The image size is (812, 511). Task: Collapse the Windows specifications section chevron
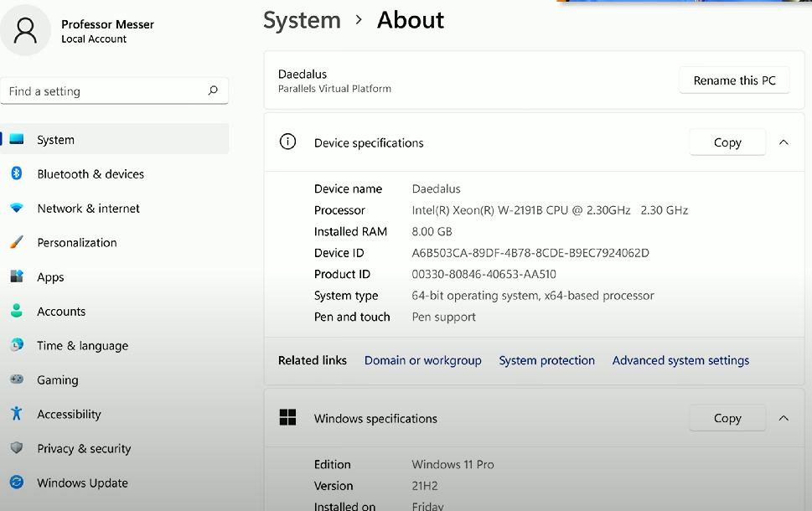[x=784, y=418]
